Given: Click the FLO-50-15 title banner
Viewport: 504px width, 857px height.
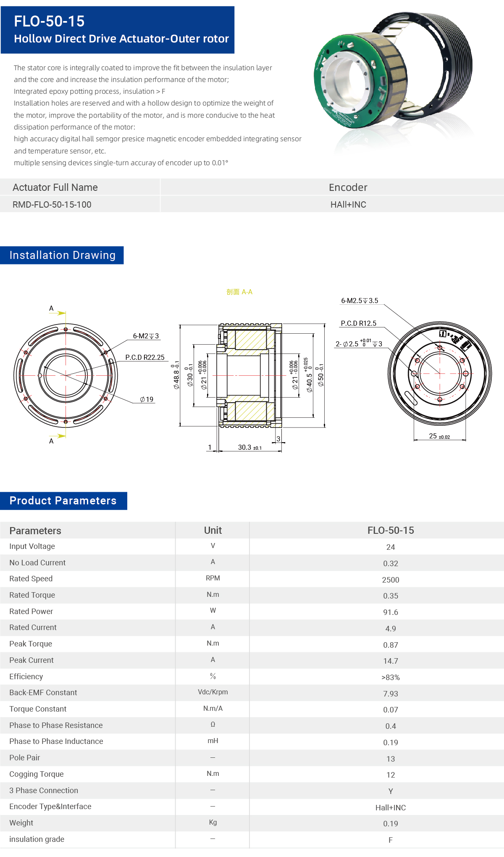Looking at the screenshot, I should pos(118,30).
